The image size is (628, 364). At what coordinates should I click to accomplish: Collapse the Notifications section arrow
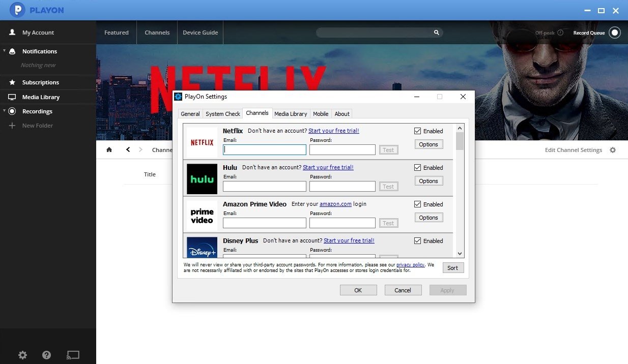point(5,51)
